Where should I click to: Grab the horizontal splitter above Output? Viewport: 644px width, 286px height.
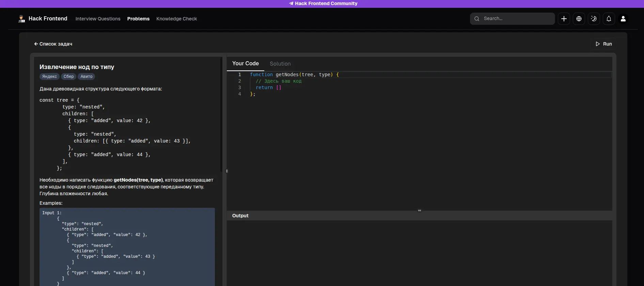tap(420, 211)
